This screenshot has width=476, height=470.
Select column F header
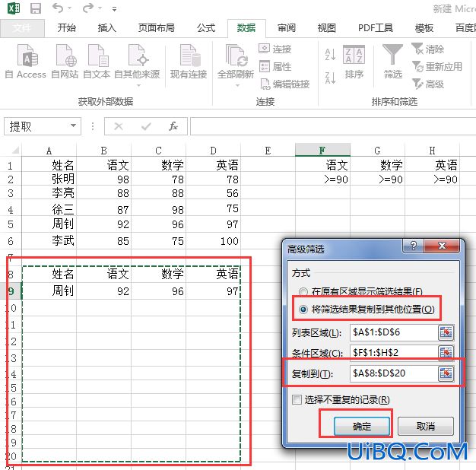pyautogui.click(x=322, y=150)
